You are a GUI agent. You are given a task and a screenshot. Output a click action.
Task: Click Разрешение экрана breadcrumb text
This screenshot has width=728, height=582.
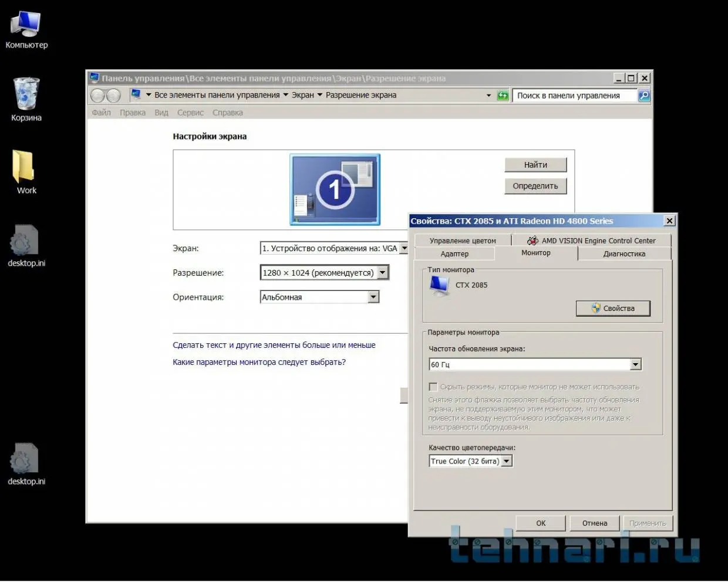point(361,95)
